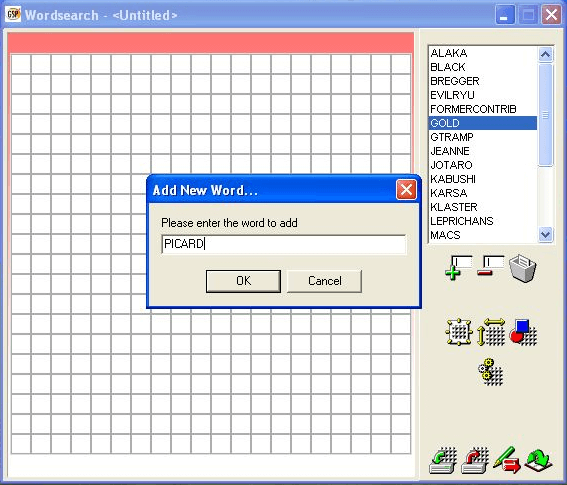Close the Add New Word dialog

click(406, 190)
